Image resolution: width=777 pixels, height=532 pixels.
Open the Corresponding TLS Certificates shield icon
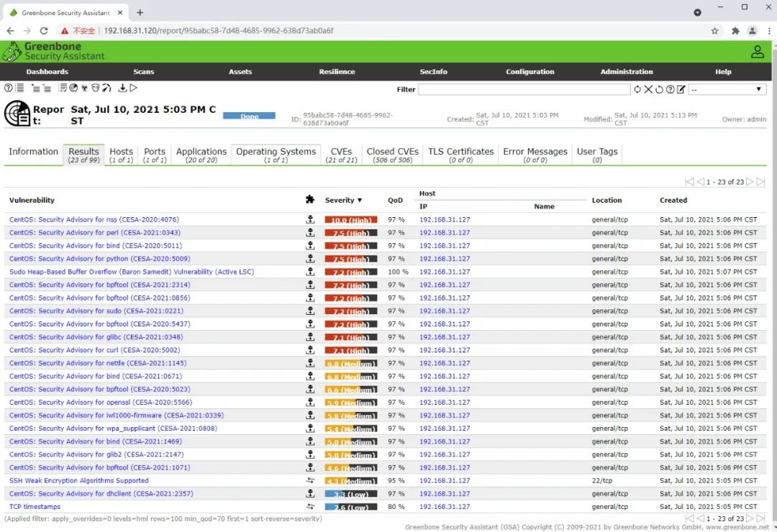click(x=95, y=88)
